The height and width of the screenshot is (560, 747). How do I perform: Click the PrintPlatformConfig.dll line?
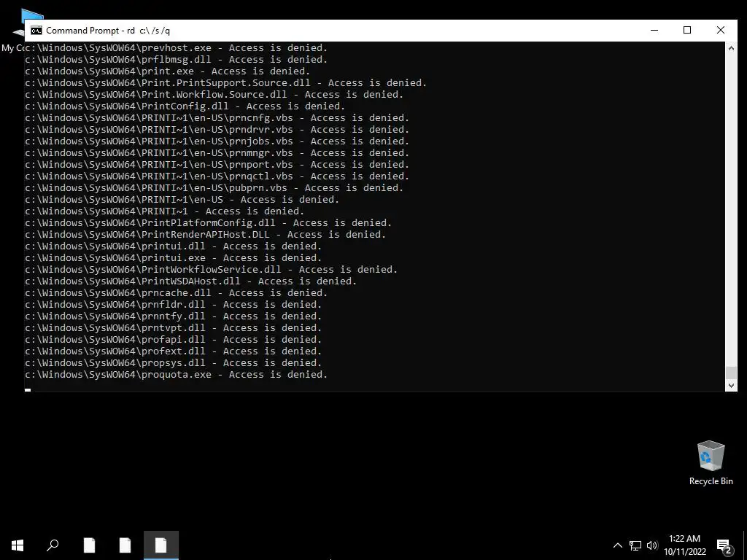208,223
